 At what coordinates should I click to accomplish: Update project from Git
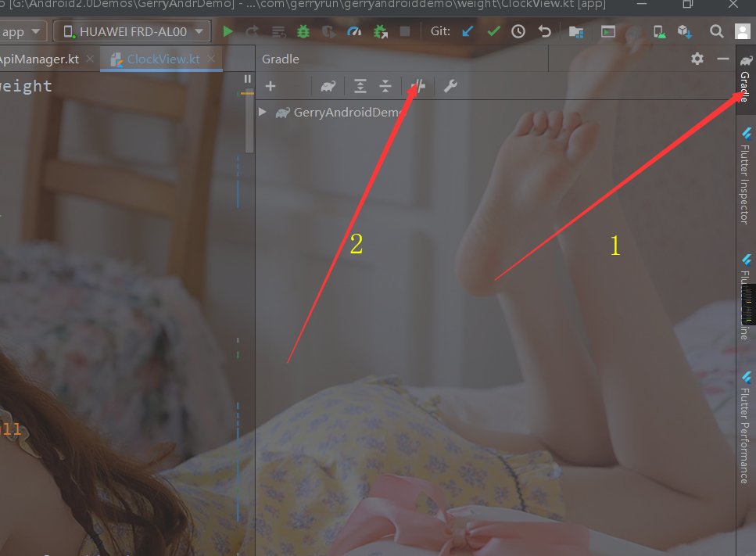(x=467, y=31)
